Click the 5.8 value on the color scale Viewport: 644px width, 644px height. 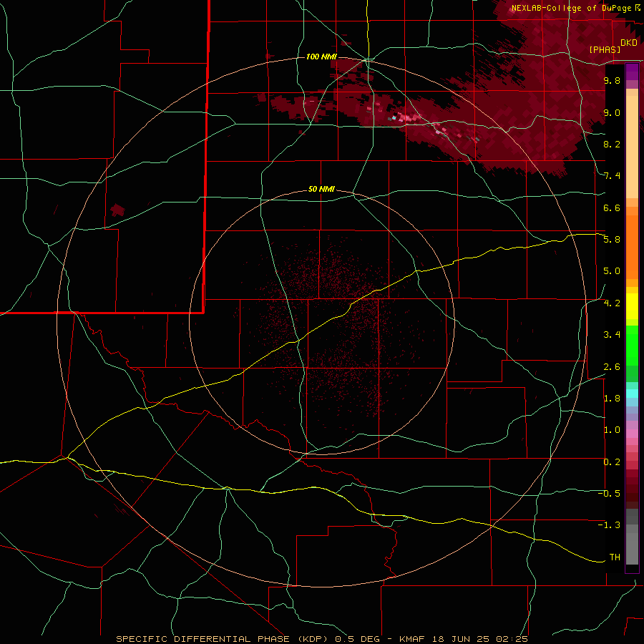click(x=612, y=240)
